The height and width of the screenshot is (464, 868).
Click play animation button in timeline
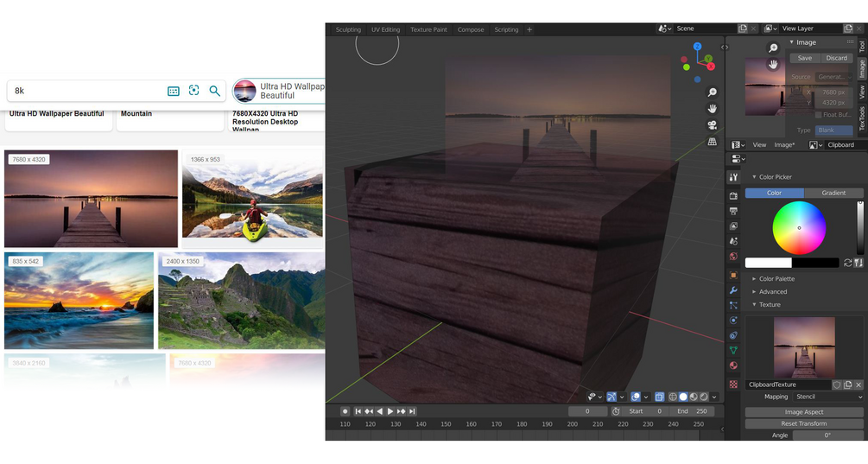[x=390, y=411]
